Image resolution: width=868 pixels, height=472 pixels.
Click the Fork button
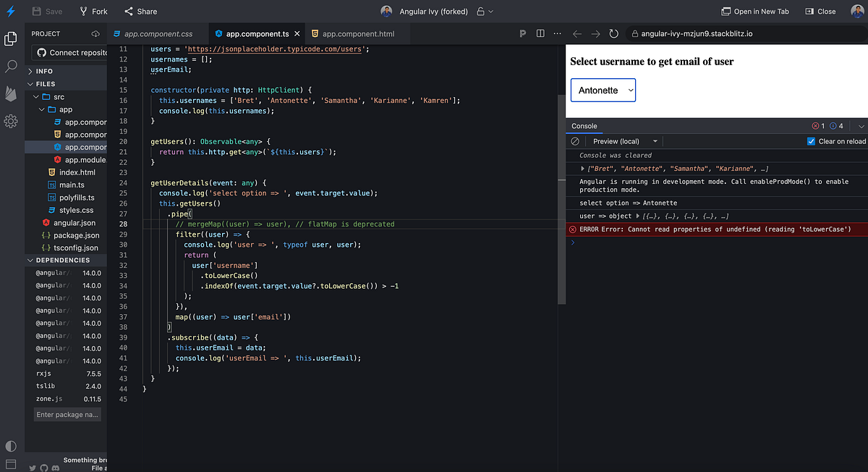point(93,12)
